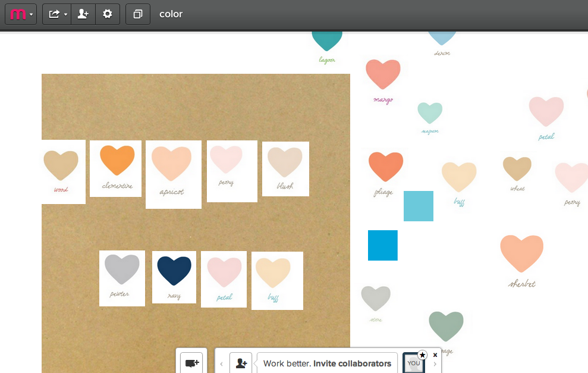The width and height of the screenshot is (588, 373).
Task: Click the add collaborator icon in the top toolbar
Action: click(83, 14)
